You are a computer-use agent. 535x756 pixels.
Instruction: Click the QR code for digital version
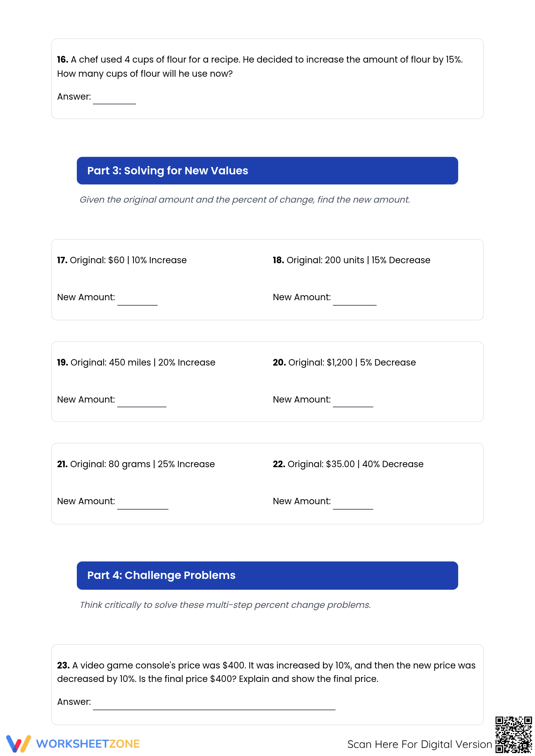[514, 734]
